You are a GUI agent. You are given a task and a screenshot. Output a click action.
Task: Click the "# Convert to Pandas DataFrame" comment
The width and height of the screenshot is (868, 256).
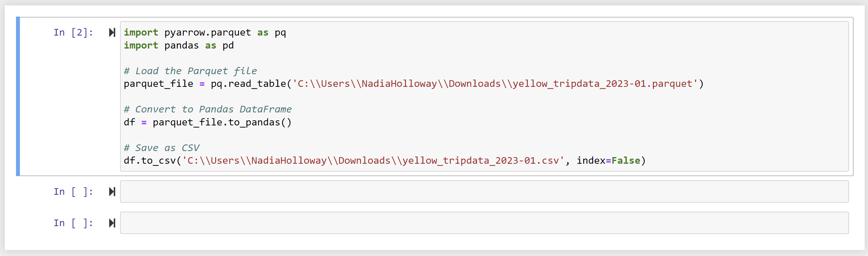tap(207, 109)
